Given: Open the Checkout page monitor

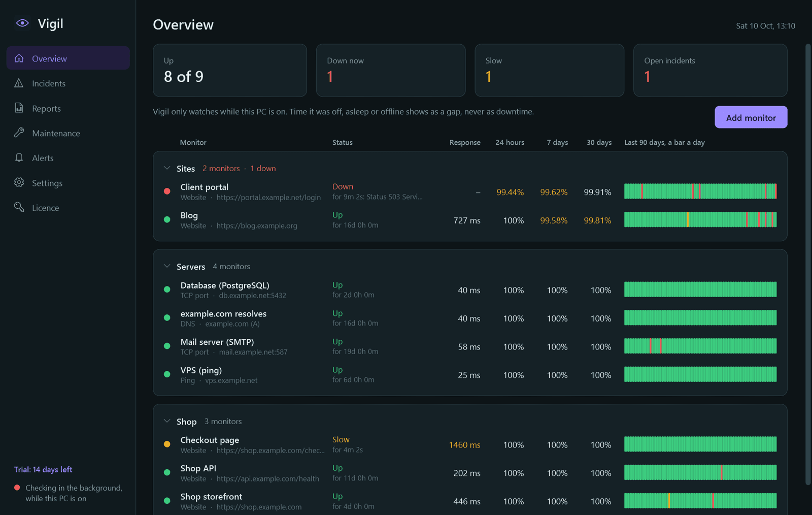Looking at the screenshot, I should (470, 445).
